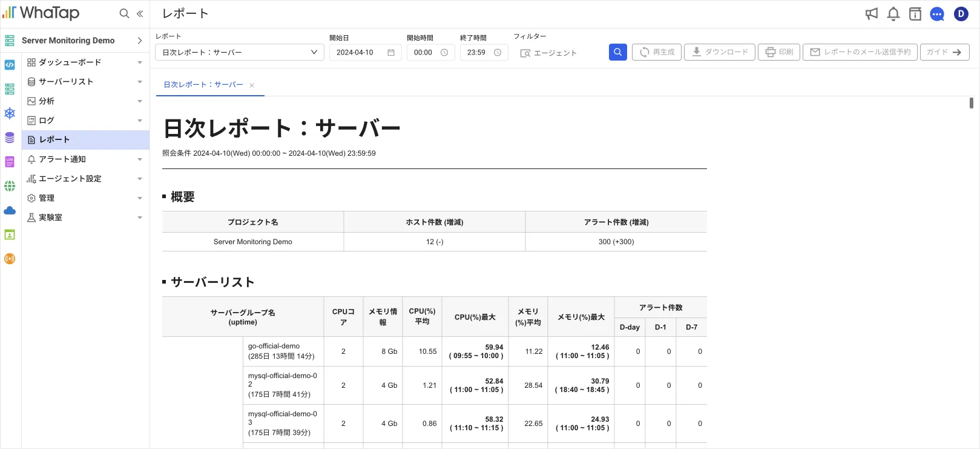Select the green globe icon in left rail
Screen dimensions: 980x449
(10, 186)
